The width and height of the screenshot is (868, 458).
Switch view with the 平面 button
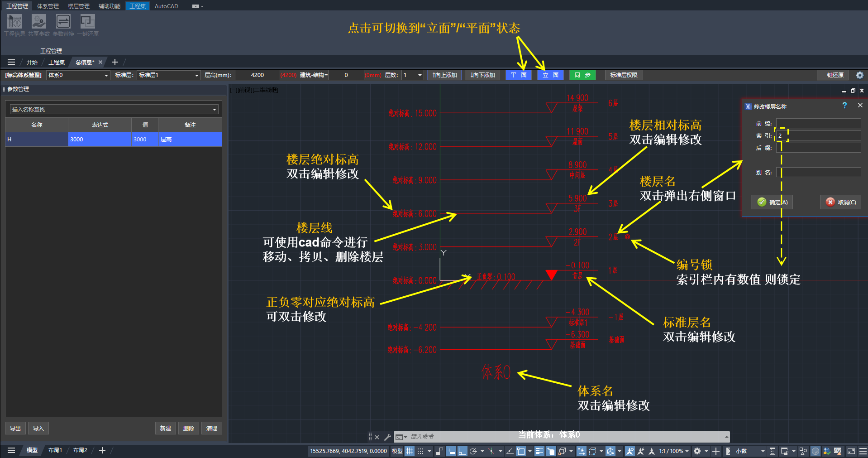pos(519,75)
